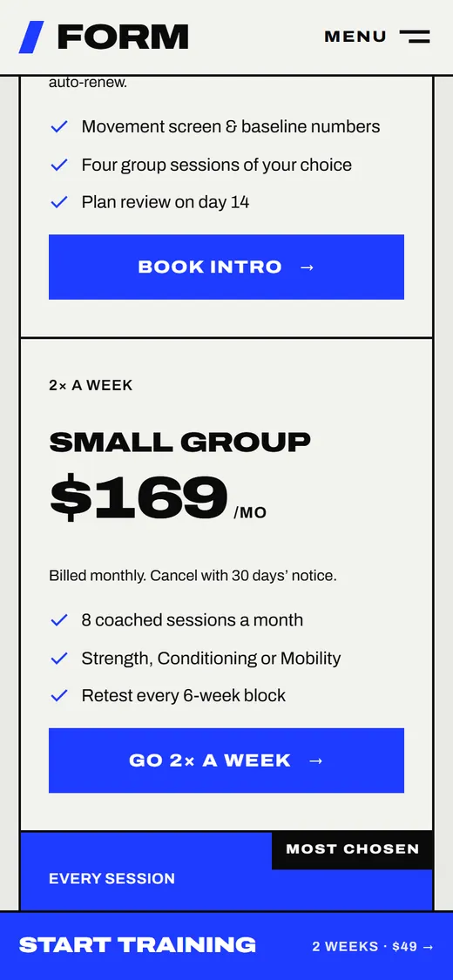Click the Most Chosen badge
The height and width of the screenshot is (980, 453).
click(x=353, y=849)
